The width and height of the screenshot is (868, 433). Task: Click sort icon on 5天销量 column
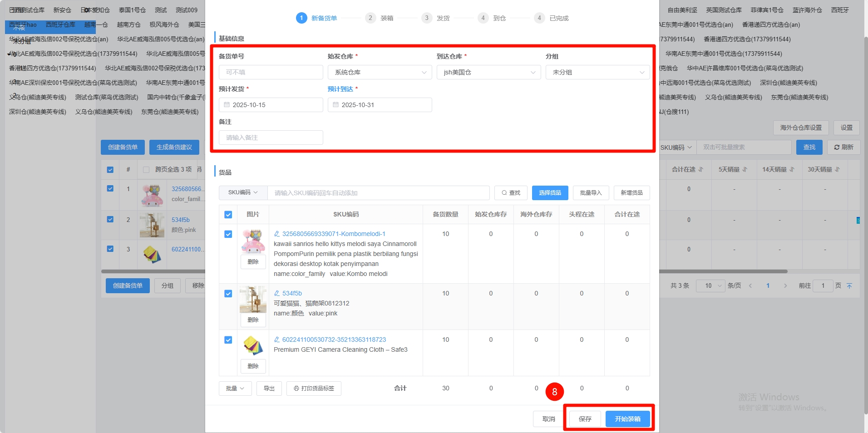pyautogui.click(x=745, y=169)
